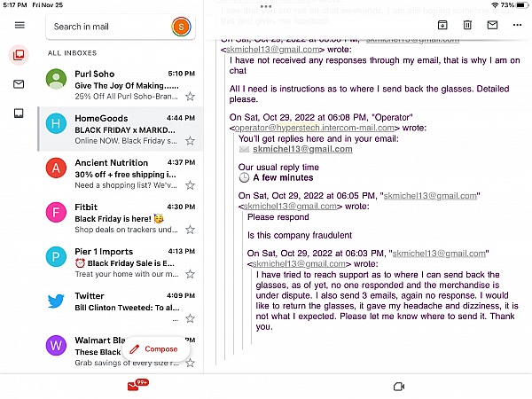Click the Fitbit F avatar
Viewport: 532px width, 399px height.
(56, 213)
